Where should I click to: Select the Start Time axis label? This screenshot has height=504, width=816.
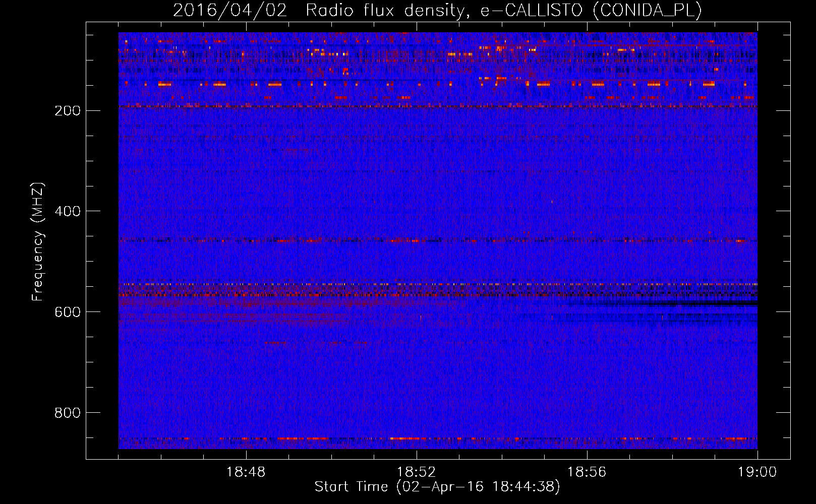[x=438, y=487]
